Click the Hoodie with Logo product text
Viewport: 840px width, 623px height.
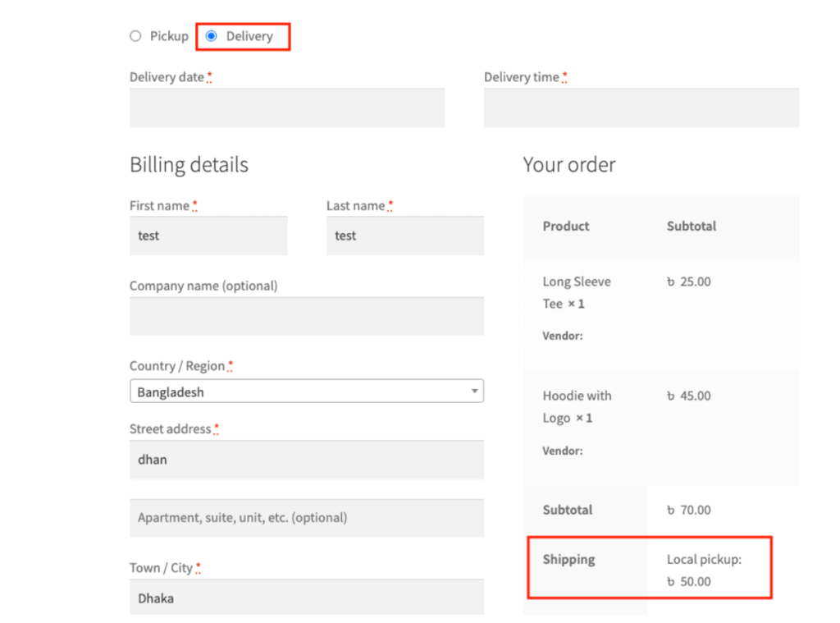(x=577, y=407)
